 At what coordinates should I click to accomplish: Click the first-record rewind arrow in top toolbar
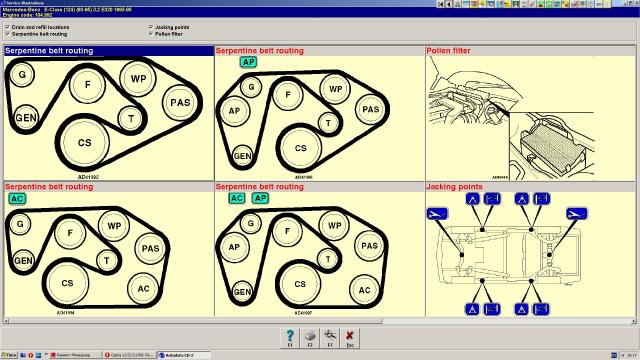tap(441, 4)
